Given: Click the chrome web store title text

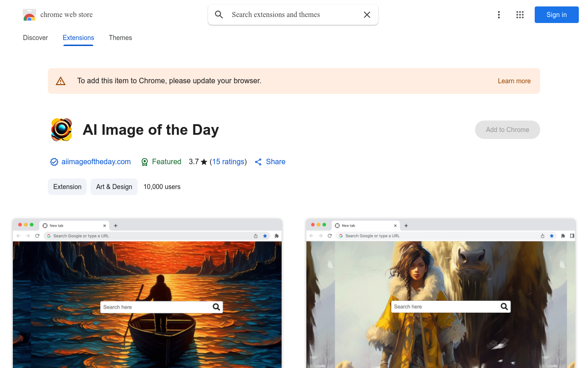Looking at the screenshot, I should [67, 15].
